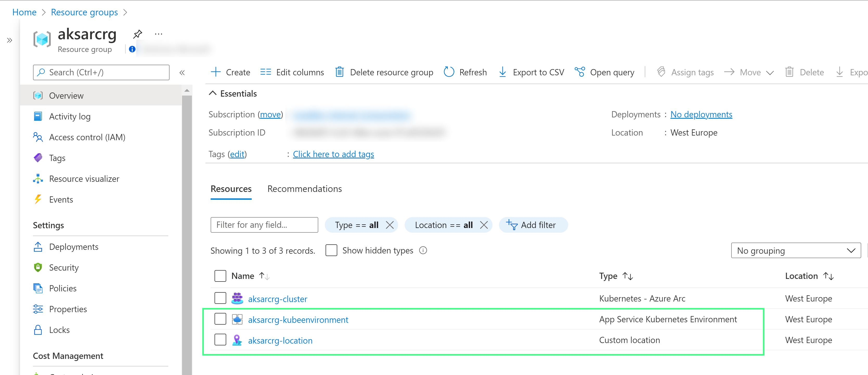868x375 pixels.
Task: Check the aksarcrg-kubeenvironment resource checkbox
Action: [219, 319]
